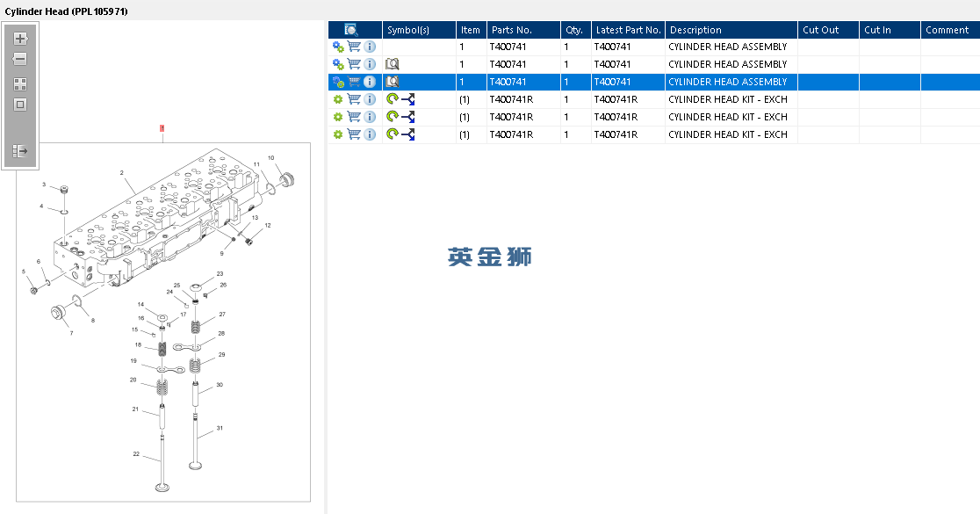Click green gear in last T400741R row

[x=338, y=134]
